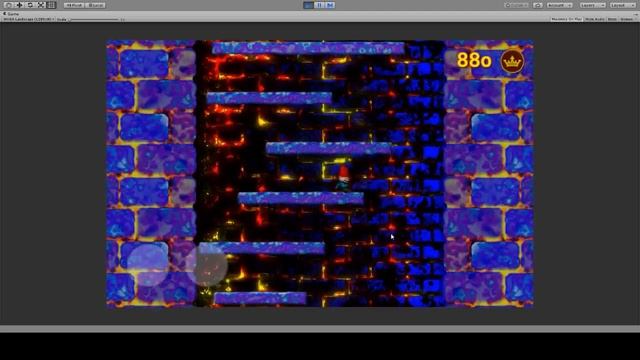Toggle Maximize On Play
The height and width of the screenshot is (360, 640).
coord(566,19)
